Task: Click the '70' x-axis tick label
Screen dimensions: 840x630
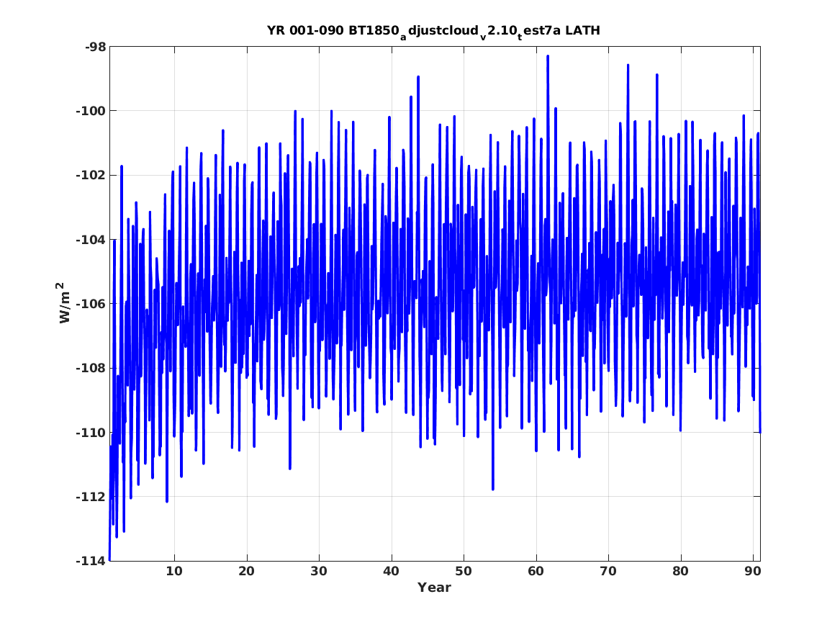Action: coord(608,572)
